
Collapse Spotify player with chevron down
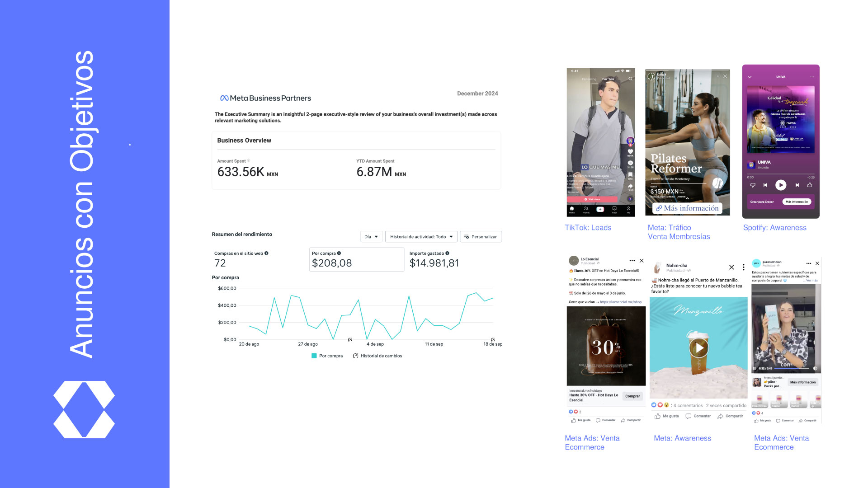[750, 77]
